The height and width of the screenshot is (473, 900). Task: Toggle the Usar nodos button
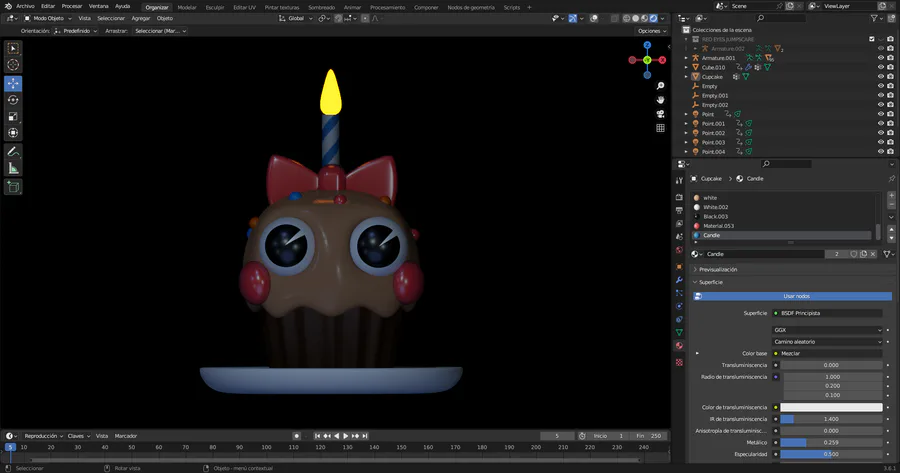pyautogui.click(x=792, y=296)
